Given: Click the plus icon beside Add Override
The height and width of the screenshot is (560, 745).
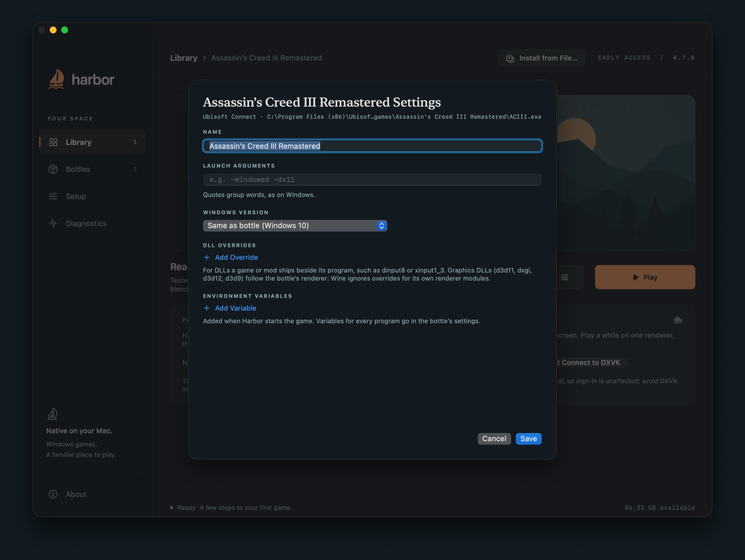Looking at the screenshot, I should point(207,257).
